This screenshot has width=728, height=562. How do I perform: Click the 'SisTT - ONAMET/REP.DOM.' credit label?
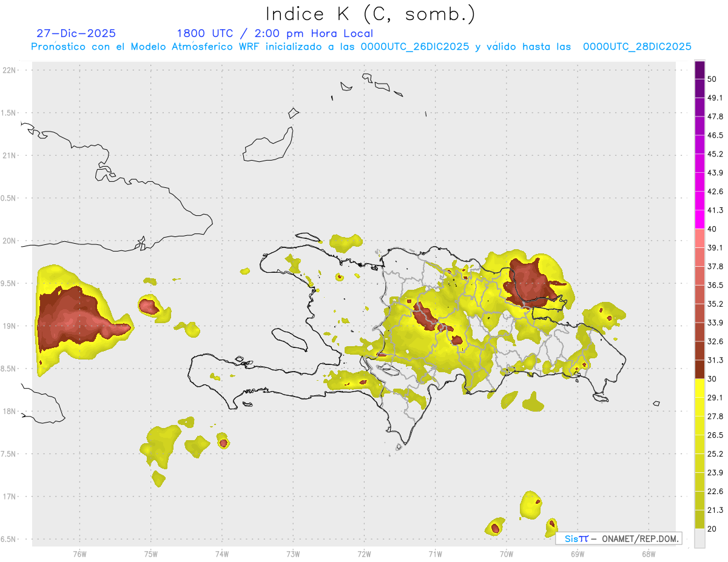[x=619, y=538]
